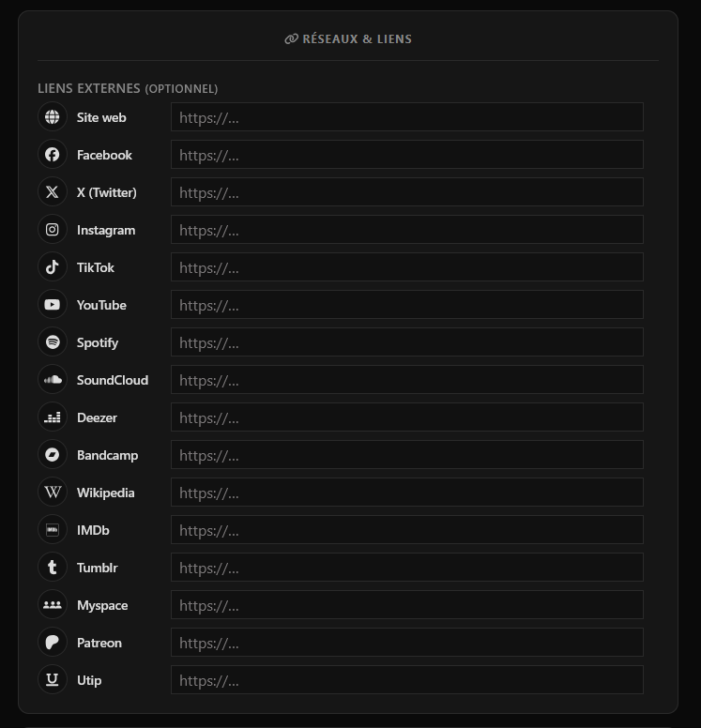Click the Wikipedia W icon
This screenshot has width=701, height=728.
(x=52, y=493)
